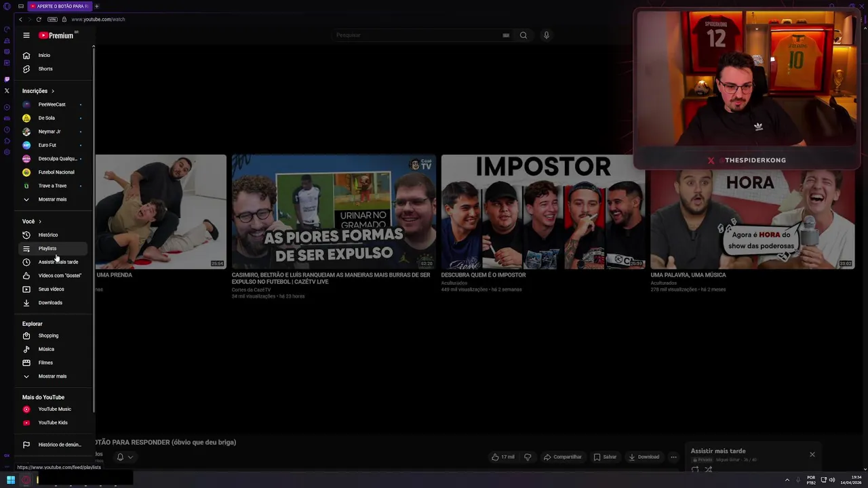Toggle shuffle in the playlist panel
Image resolution: width=868 pixels, height=488 pixels.
click(x=708, y=469)
